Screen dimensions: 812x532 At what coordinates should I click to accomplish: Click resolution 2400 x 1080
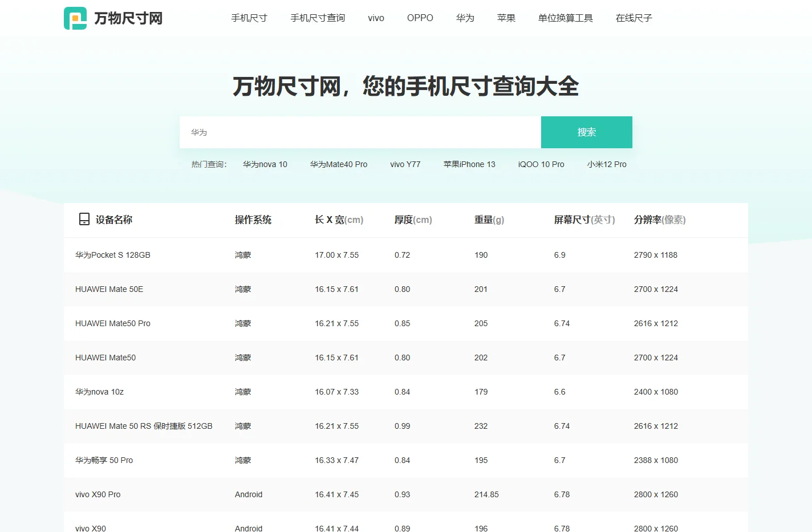pos(656,392)
